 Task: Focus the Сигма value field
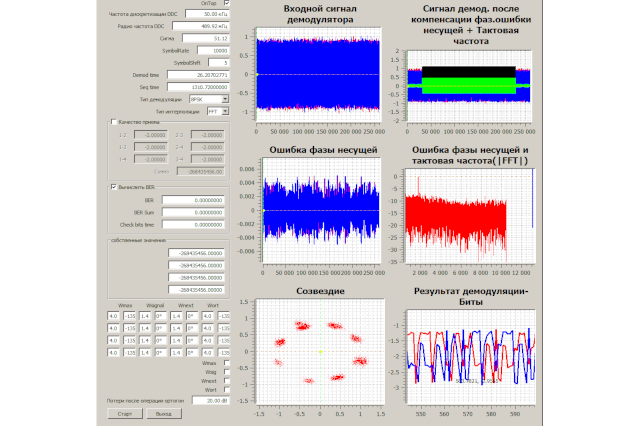(x=207, y=39)
